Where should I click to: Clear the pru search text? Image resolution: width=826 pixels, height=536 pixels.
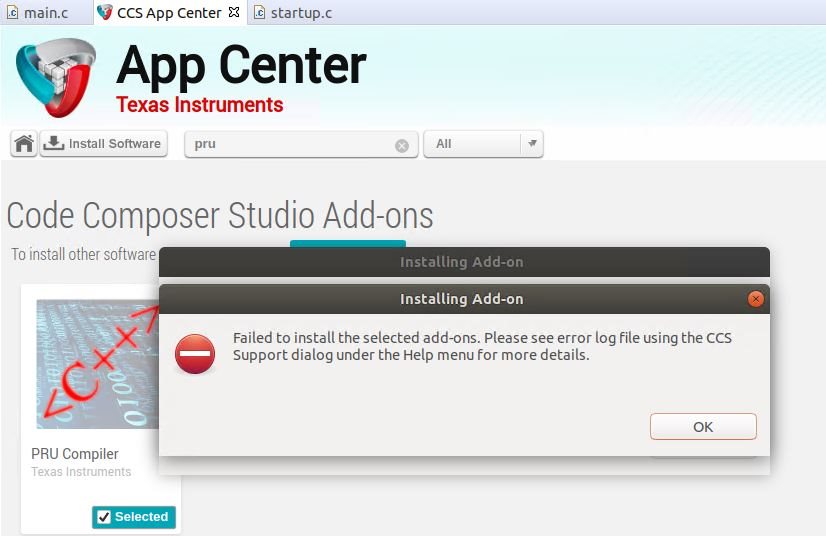(402, 145)
